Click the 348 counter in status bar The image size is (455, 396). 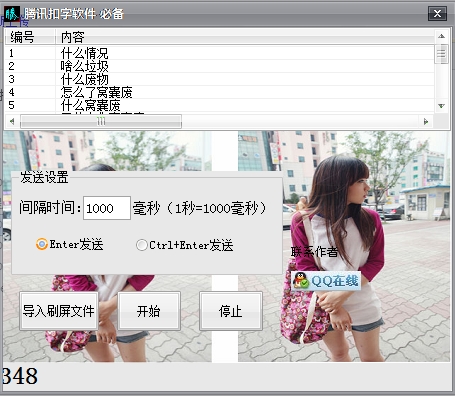(x=20, y=376)
